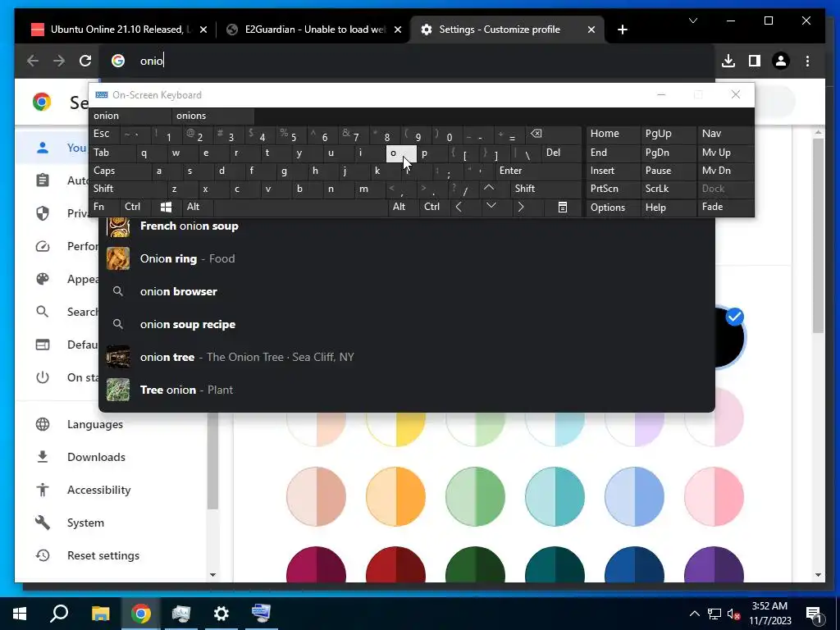Click the settings page vertical scrollbar
The image size is (840, 630).
[x=818, y=235]
